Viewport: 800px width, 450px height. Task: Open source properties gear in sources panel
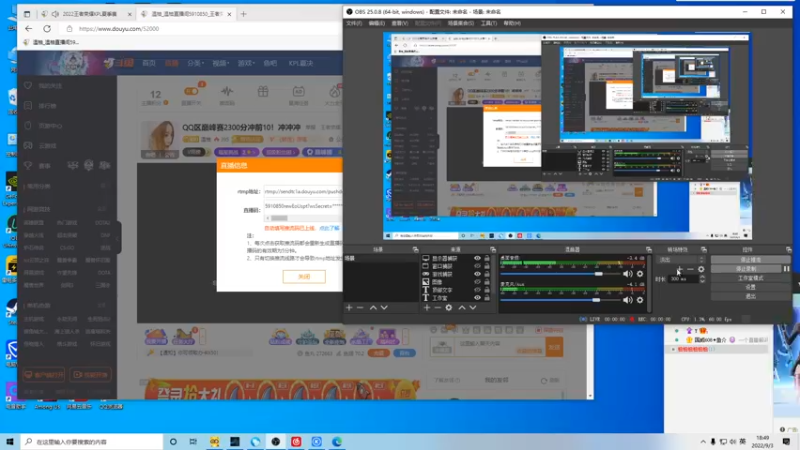click(x=448, y=308)
